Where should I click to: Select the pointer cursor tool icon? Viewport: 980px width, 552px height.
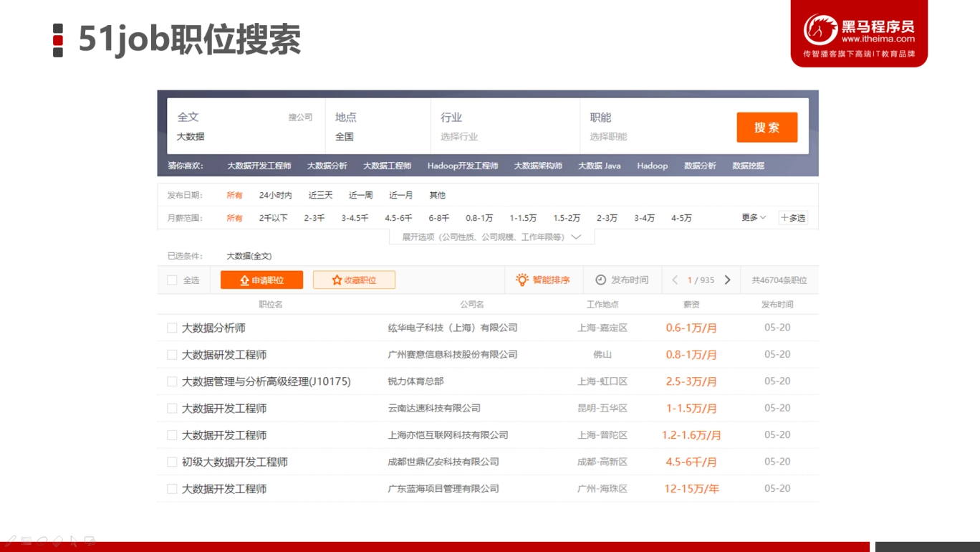pos(74,541)
